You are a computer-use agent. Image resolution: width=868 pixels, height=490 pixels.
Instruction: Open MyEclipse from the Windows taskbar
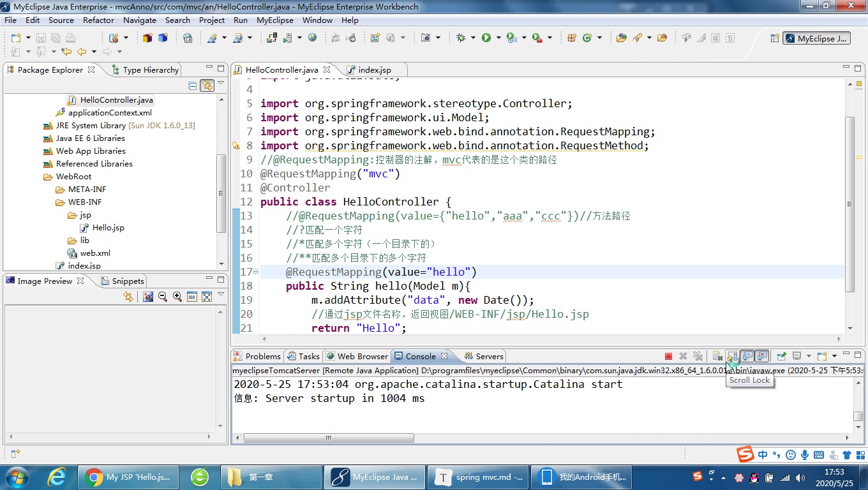click(374, 477)
